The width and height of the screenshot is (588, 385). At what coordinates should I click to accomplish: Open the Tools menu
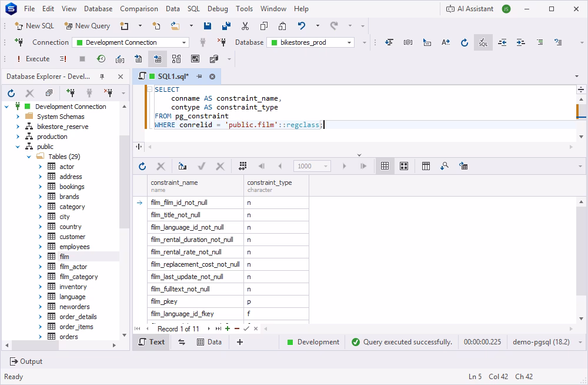pos(244,9)
